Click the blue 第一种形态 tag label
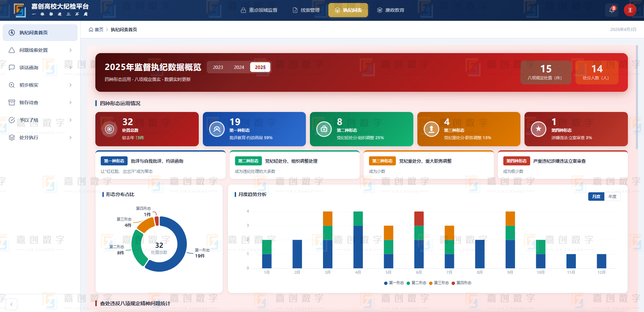Viewport: 644px width, 312px height. pos(114,161)
